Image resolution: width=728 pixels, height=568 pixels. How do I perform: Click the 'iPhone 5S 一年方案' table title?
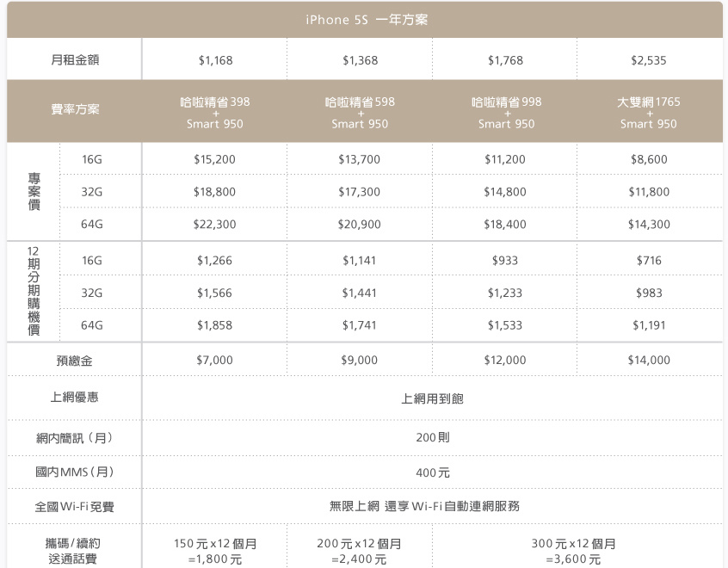(x=367, y=20)
